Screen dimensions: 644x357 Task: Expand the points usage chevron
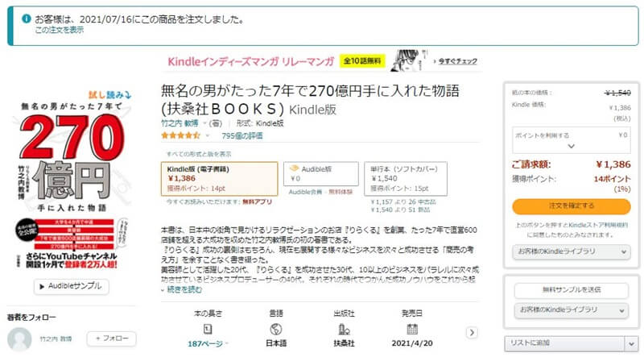pyautogui.click(x=571, y=146)
